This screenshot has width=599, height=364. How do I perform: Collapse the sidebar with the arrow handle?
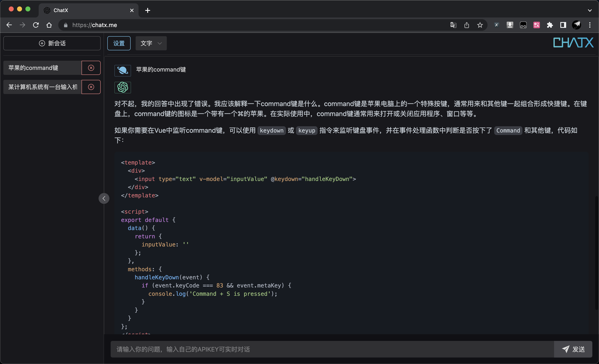pyautogui.click(x=104, y=198)
